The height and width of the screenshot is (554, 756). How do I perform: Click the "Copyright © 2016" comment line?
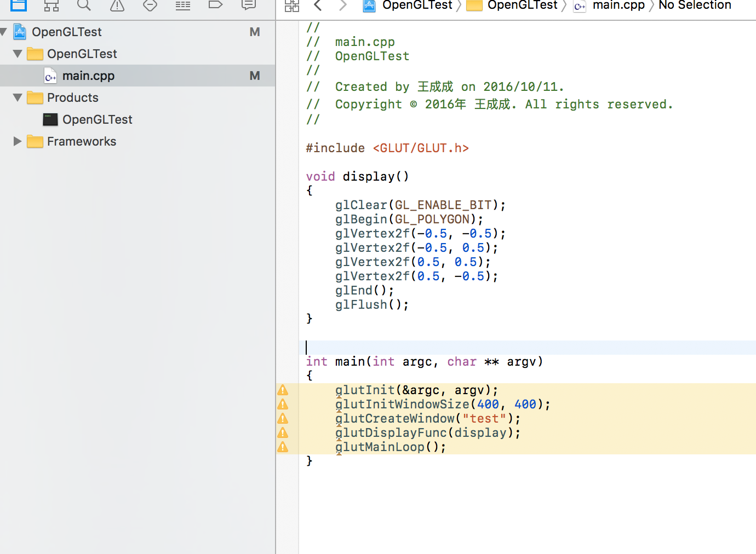point(489,104)
